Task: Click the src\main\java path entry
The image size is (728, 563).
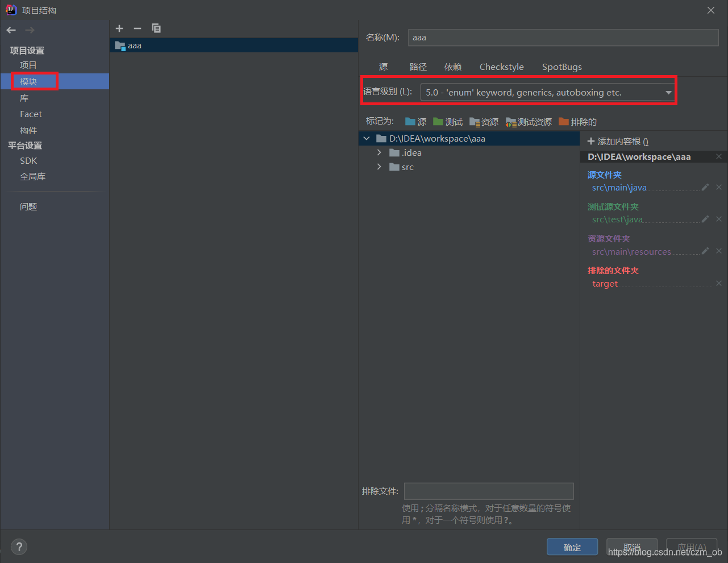Action: (619, 188)
